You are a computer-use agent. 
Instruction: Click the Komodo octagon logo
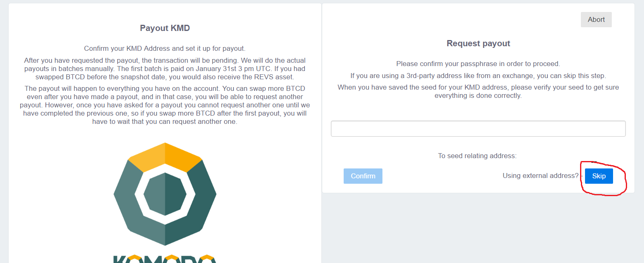pos(165,194)
